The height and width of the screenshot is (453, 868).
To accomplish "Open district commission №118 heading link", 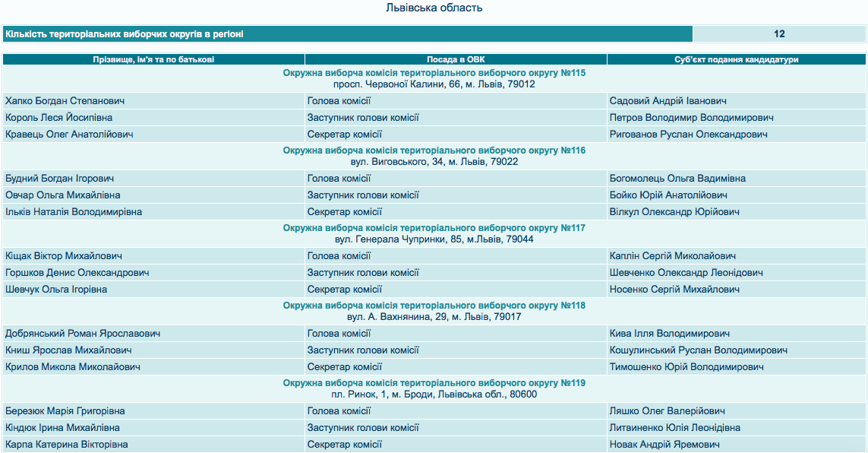I will (x=434, y=306).
